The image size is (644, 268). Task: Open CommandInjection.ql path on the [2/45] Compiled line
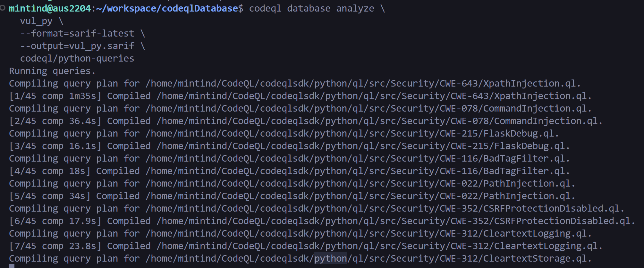coord(379,121)
